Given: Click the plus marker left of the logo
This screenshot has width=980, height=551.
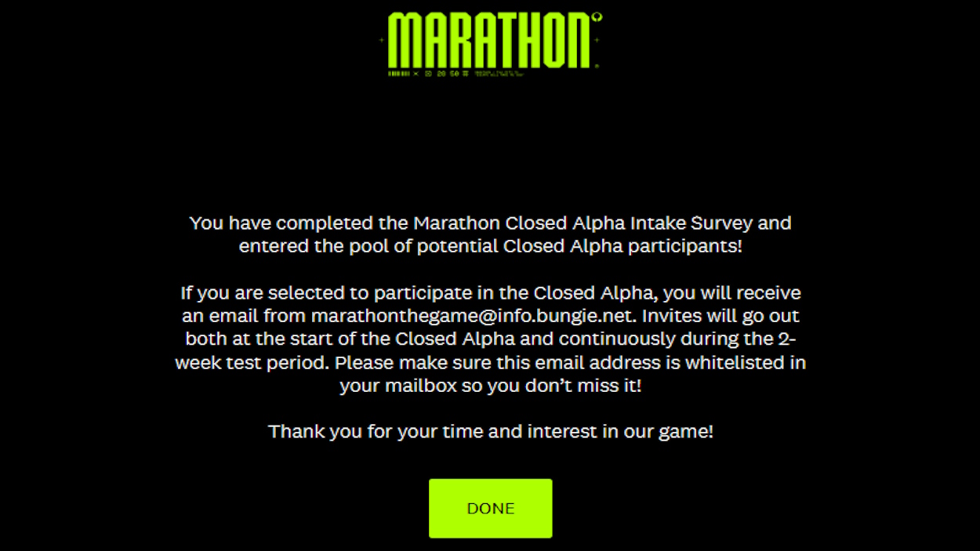Looking at the screenshot, I should click(x=381, y=39).
